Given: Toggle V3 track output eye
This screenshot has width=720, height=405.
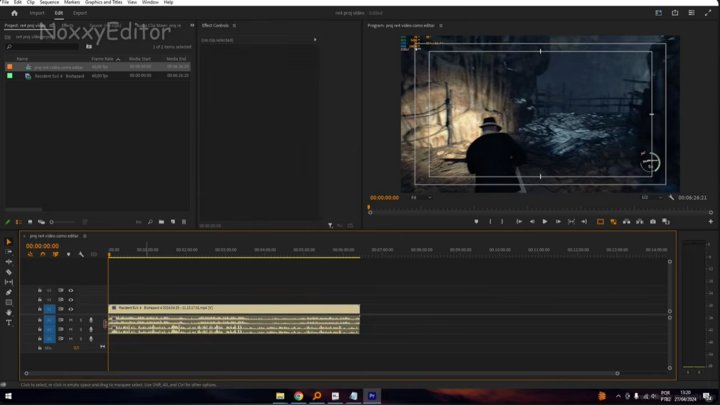Looking at the screenshot, I should pyautogui.click(x=71, y=290).
